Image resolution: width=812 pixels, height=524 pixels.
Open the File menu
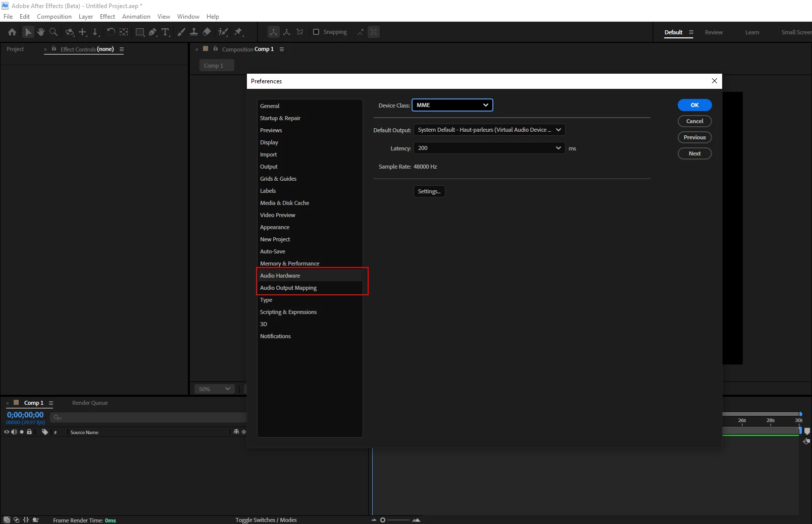8,17
